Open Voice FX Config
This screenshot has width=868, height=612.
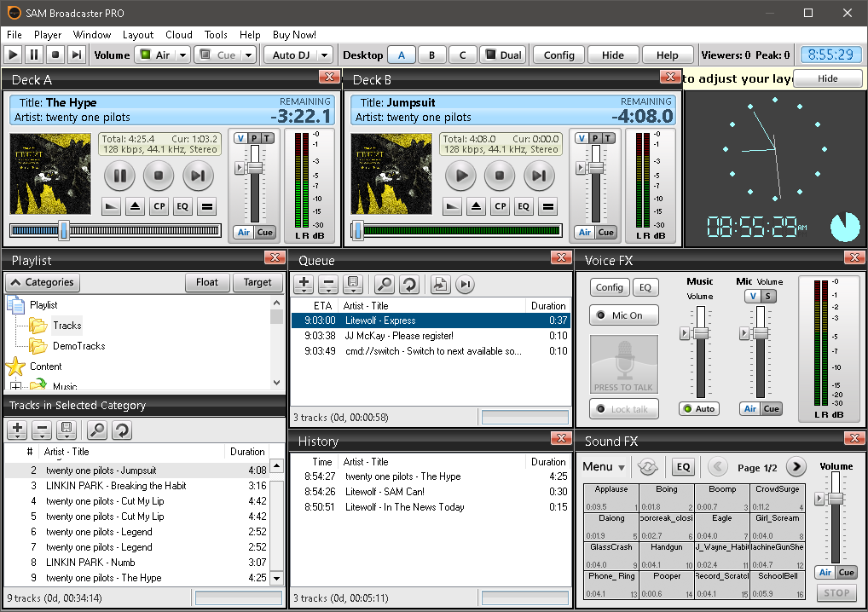pos(610,287)
